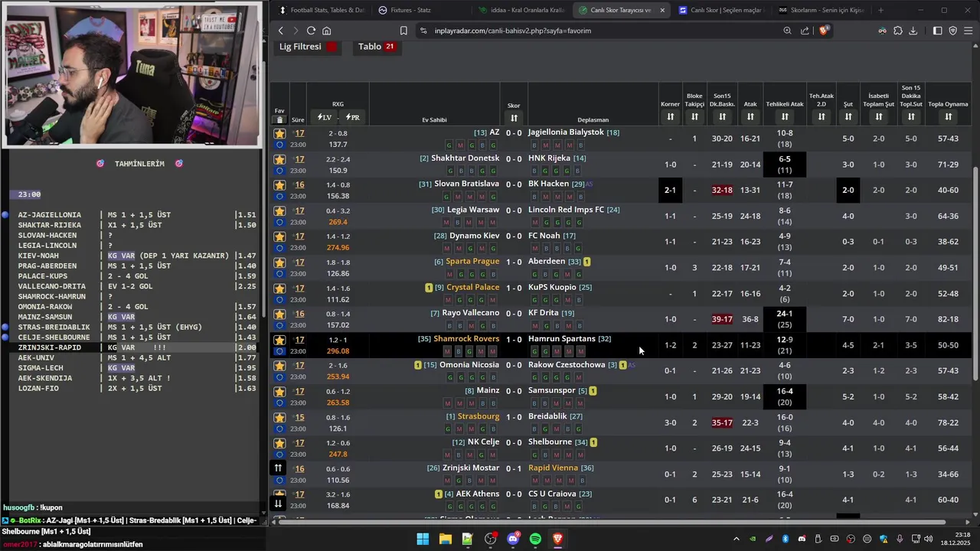This screenshot has width=980, height=551.
Task: Open a new browser tab with plus
Action: pyautogui.click(x=880, y=10)
